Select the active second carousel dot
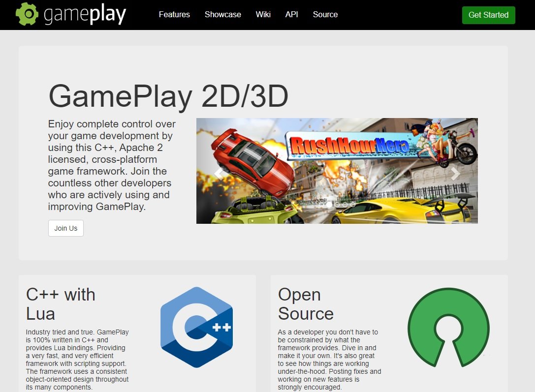The width and height of the screenshot is (535, 392). click(329, 205)
